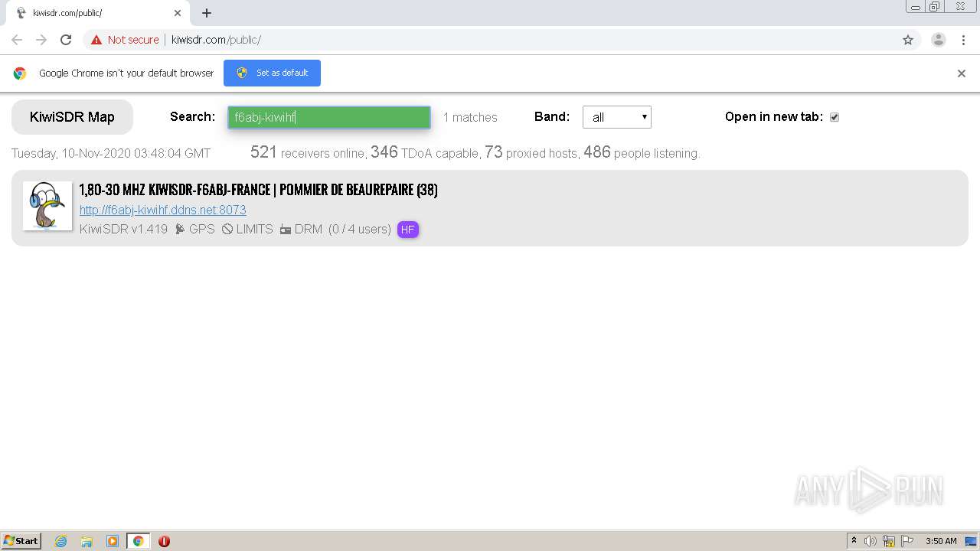Open the Chrome three-dot menu
Screen dimensions: 980x551
click(963, 40)
